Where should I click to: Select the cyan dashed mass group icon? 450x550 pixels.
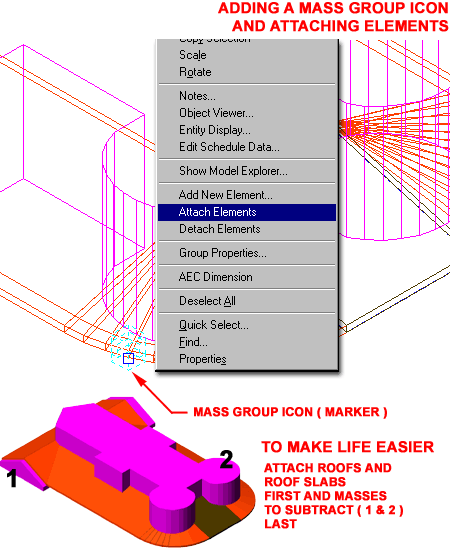(128, 347)
